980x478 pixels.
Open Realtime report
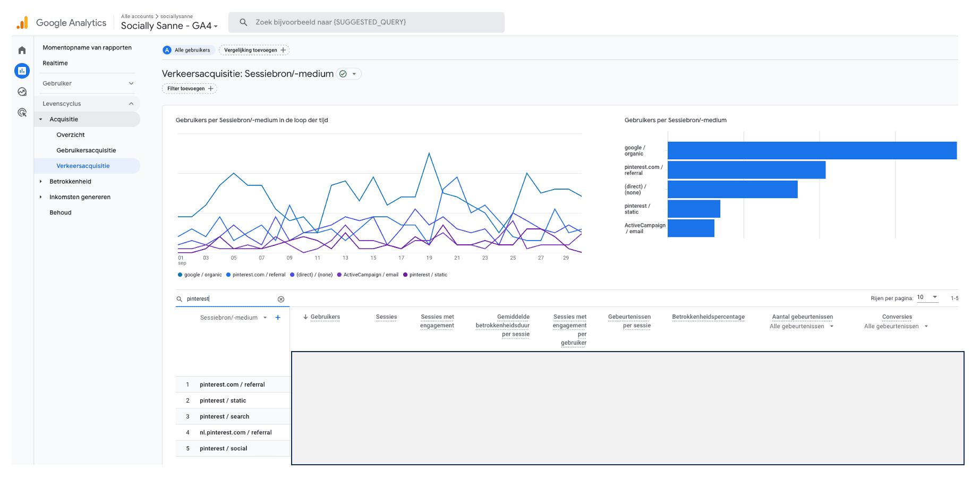(55, 63)
